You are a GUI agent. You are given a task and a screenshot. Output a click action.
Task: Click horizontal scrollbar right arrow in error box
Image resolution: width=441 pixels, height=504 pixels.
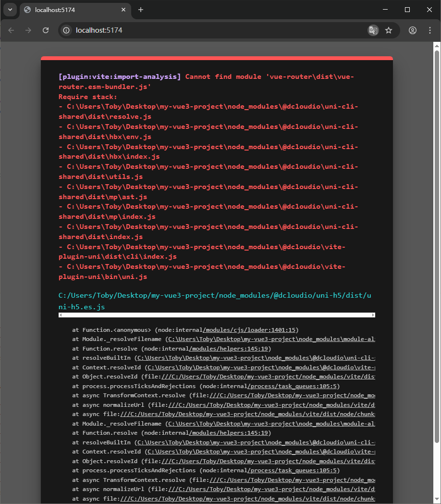tap(373, 315)
